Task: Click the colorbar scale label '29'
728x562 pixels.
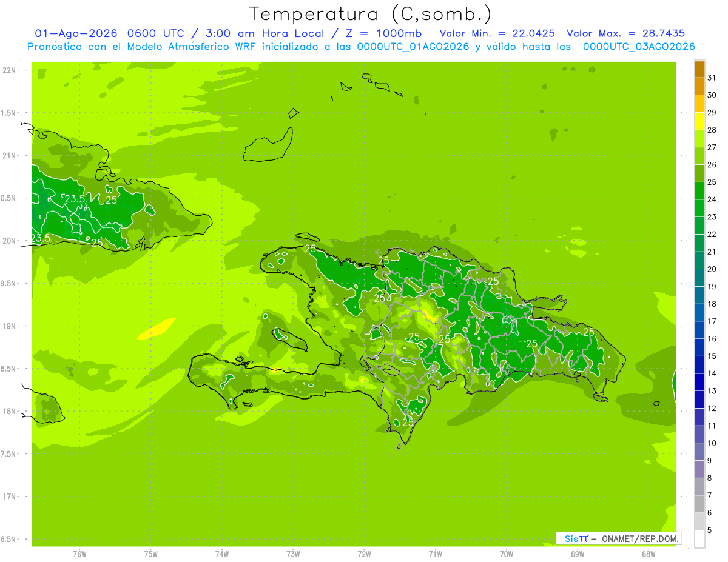Action: [712, 113]
